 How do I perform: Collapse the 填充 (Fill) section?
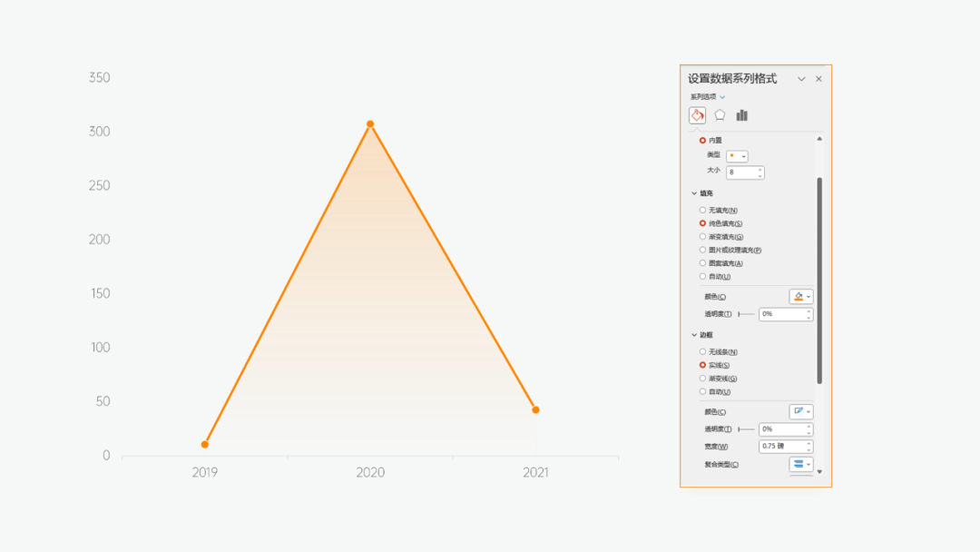coord(694,193)
